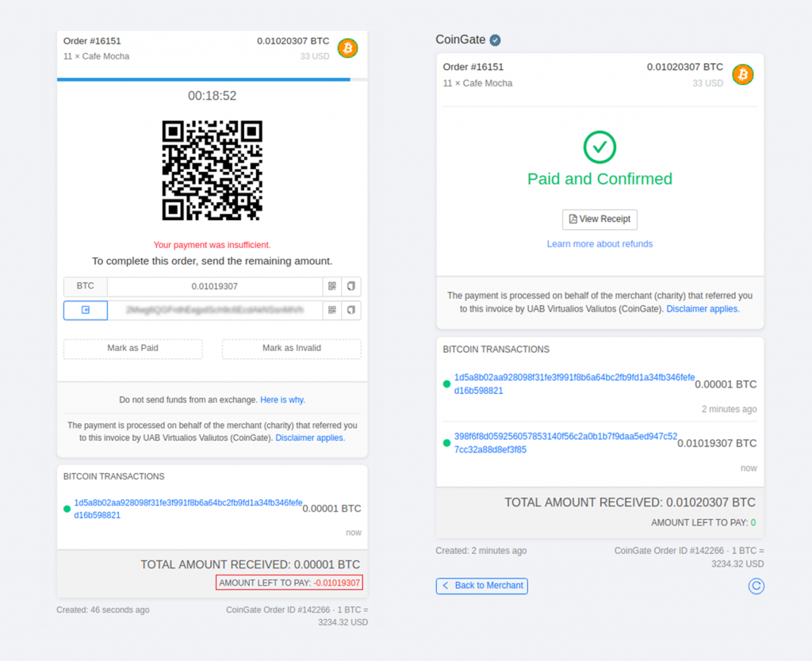Screen dimensions: 812x661
Task: Open the wallet button beside the address field
Action: coord(86,310)
